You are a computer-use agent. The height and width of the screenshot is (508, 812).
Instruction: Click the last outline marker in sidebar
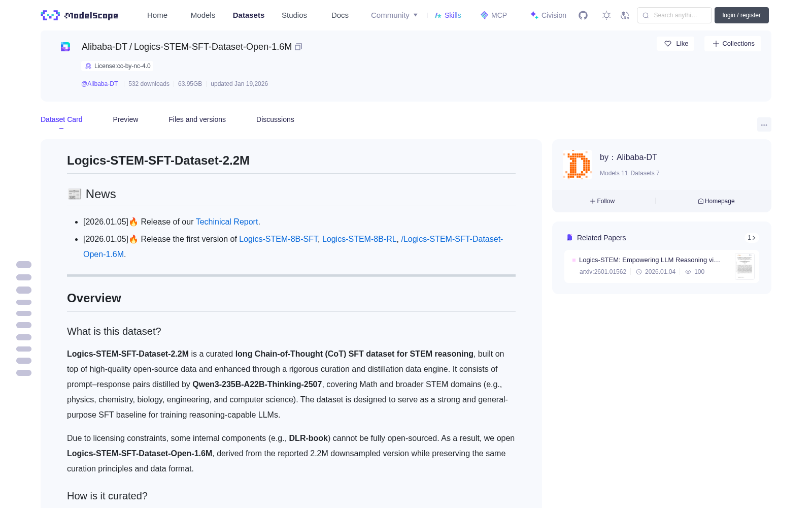point(24,373)
